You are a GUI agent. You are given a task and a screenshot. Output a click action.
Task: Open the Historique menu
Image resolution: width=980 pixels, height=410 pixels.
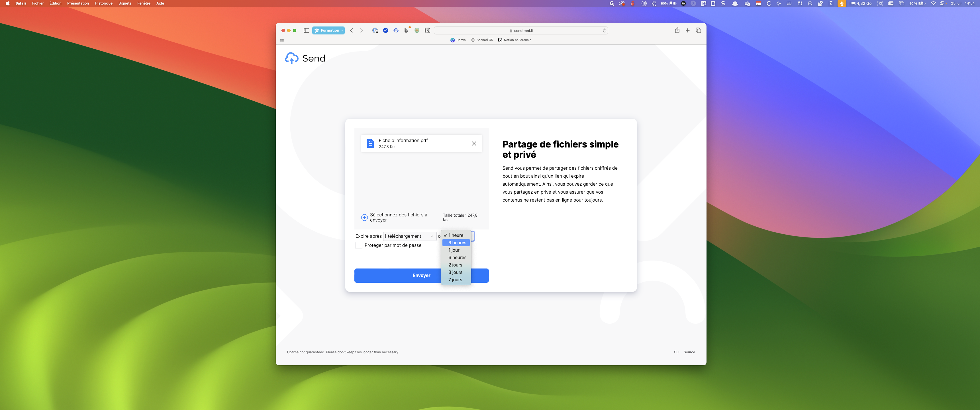point(103,3)
